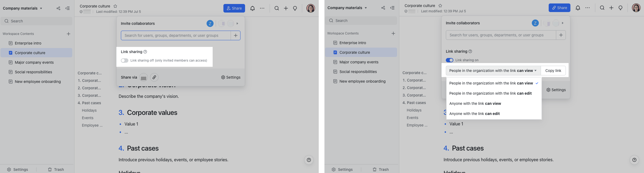Click the blue Share button showing a chain-link icon
644x173 pixels.
click(559, 8)
